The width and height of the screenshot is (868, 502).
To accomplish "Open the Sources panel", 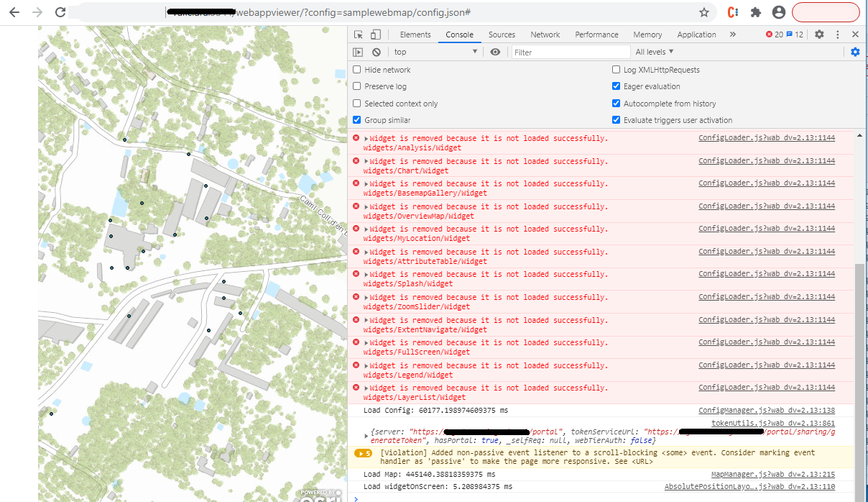I will point(502,34).
